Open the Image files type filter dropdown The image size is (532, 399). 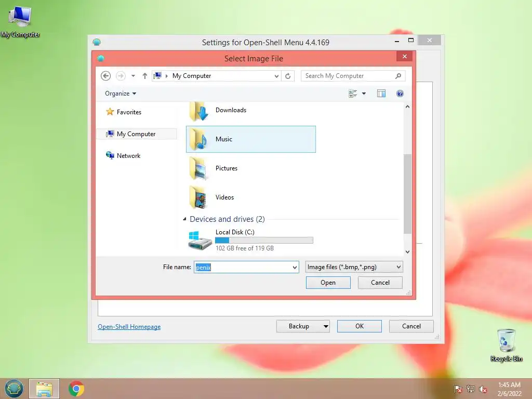click(x=354, y=267)
